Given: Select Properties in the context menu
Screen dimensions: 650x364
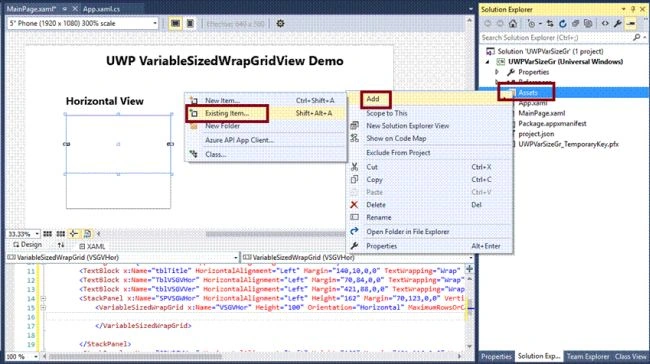Looking at the screenshot, I should point(429,246).
